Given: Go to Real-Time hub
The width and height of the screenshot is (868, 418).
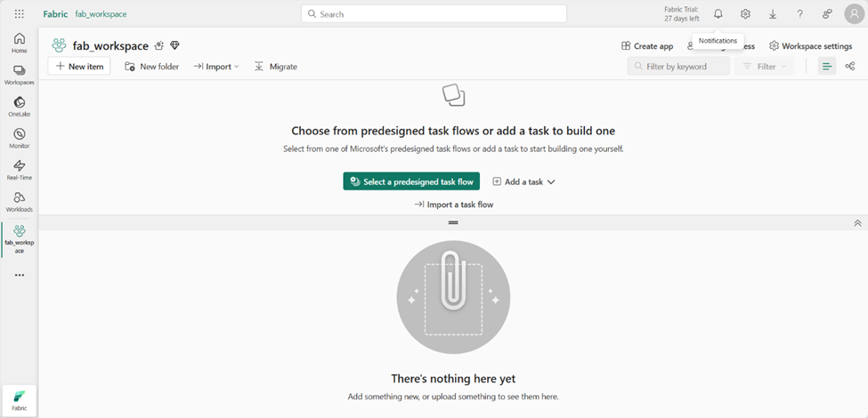Looking at the screenshot, I should pyautogui.click(x=20, y=170).
